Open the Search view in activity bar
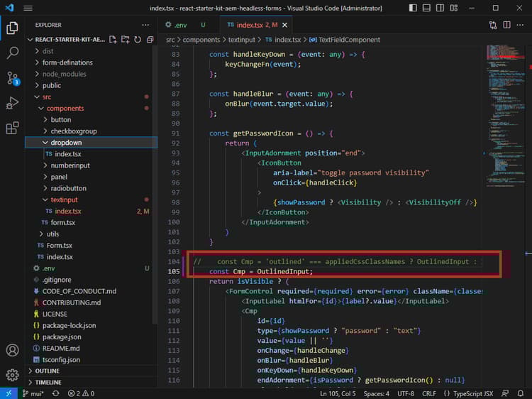The image size is (532, 399). 12,53
